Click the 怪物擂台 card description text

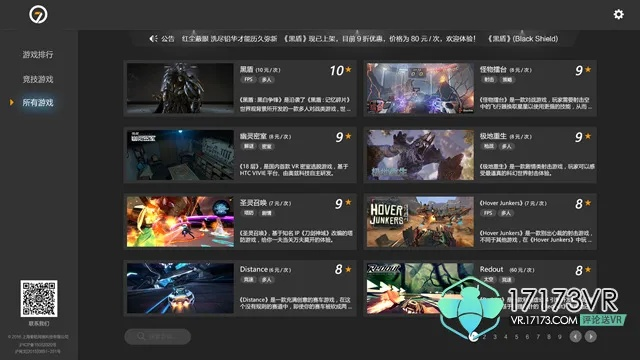536,103
